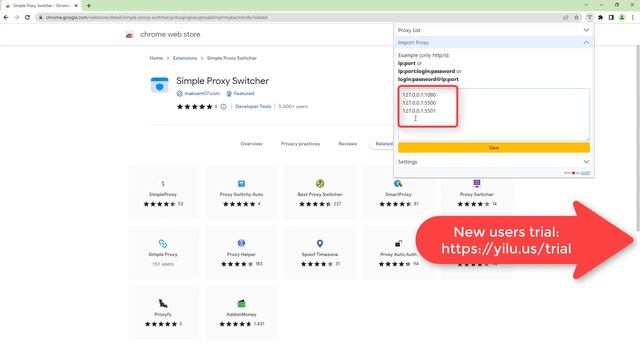Click the browser forward arrow
This screenshot has width=640, height=360.
(x=16, y=18)
